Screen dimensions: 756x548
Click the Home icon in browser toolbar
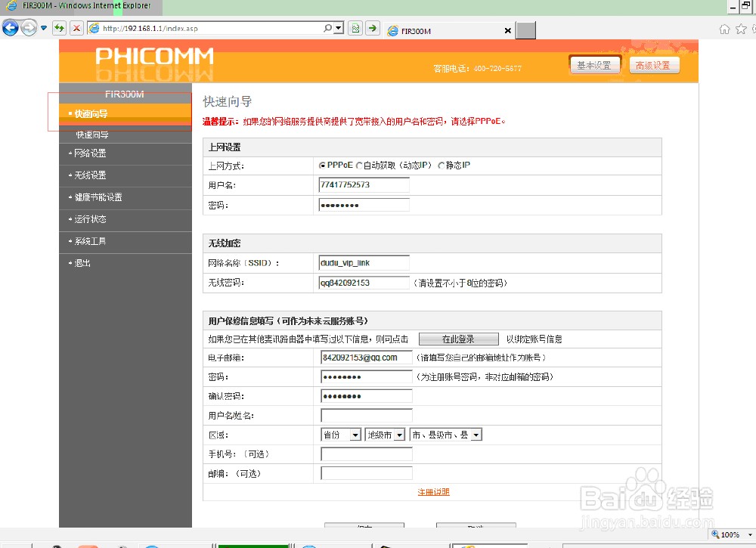click(x=724, y=29)
